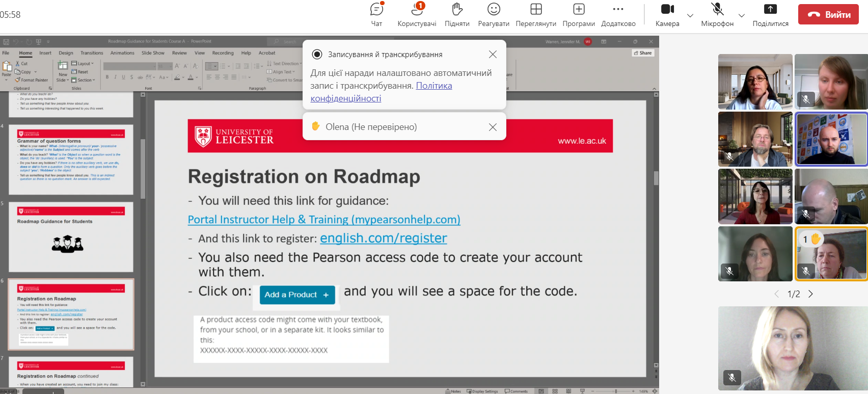
Task: Open the Політика конфіденційності privacy link
Action: coord(382,92)
